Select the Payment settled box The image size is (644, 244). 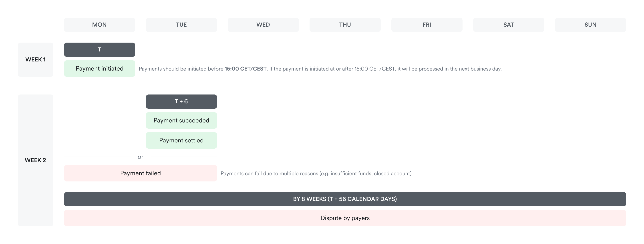pos(181,140)
